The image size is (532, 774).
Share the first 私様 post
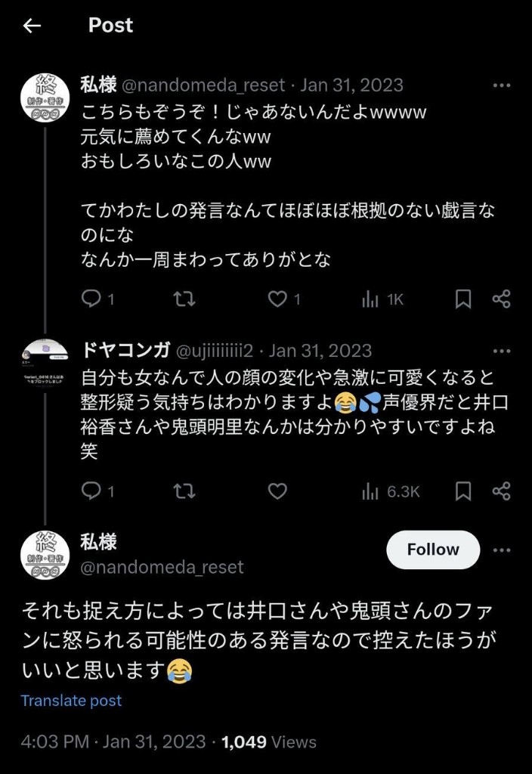(501, 300)
